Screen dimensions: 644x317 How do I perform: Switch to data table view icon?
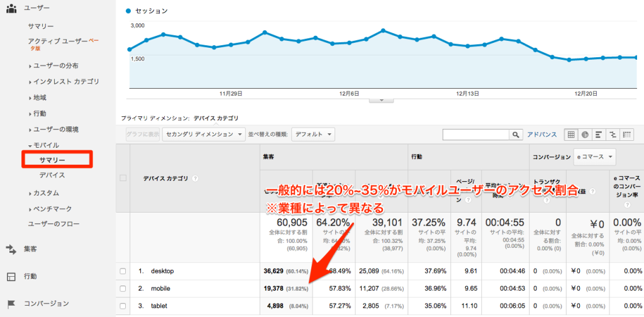(x=572, y=134)
